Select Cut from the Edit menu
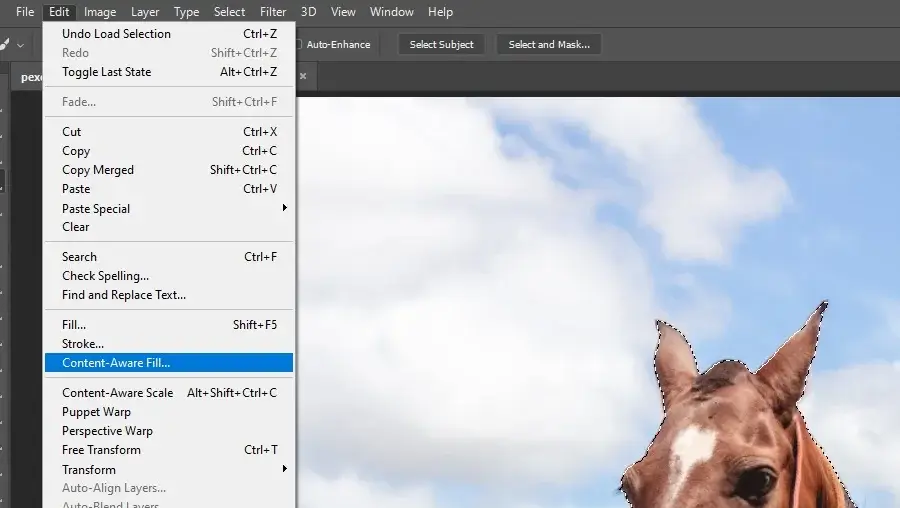This screenshot has height=508, width=900. click(x=169, y=131)
